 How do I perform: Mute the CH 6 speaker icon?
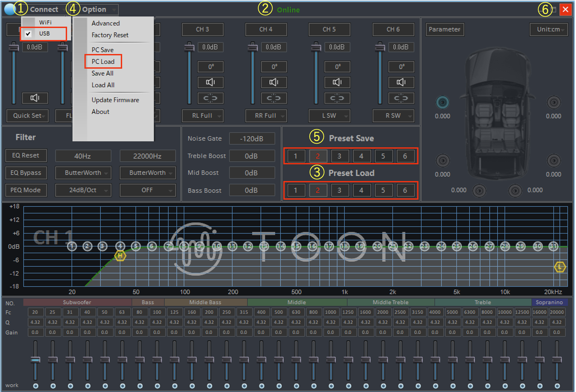click(x=401, y=82)
